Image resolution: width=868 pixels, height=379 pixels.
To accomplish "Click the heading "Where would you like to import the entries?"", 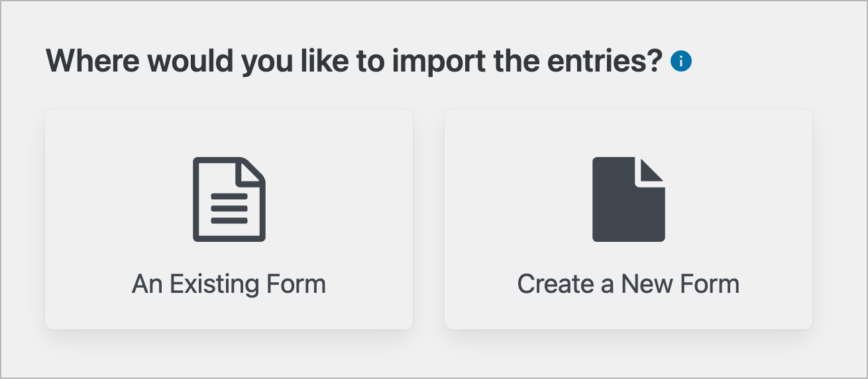I will 354,62.
